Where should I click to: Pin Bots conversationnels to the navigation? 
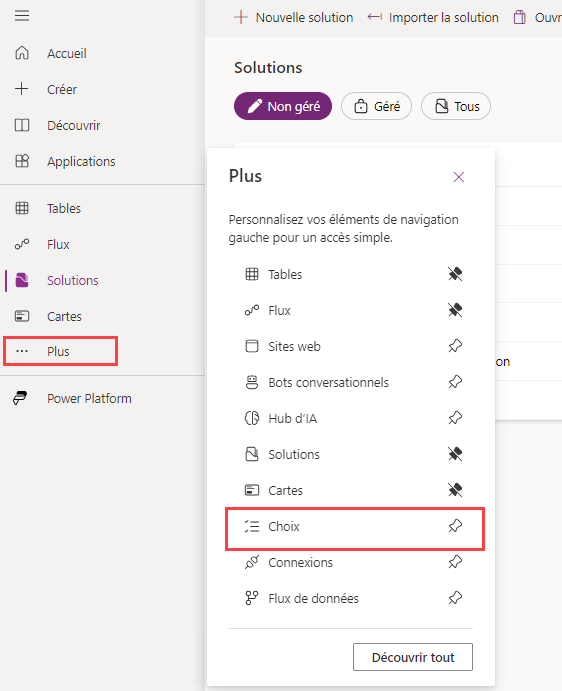[455, 382]
